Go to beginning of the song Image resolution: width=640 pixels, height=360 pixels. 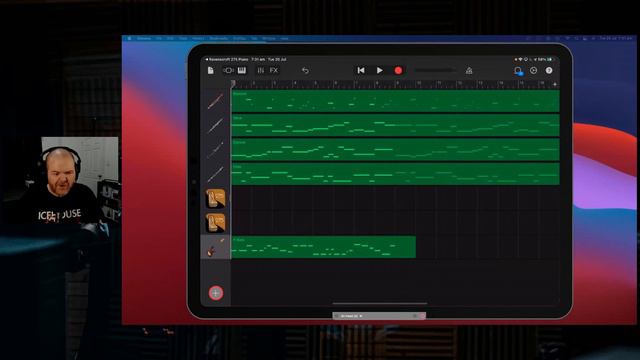361,71
